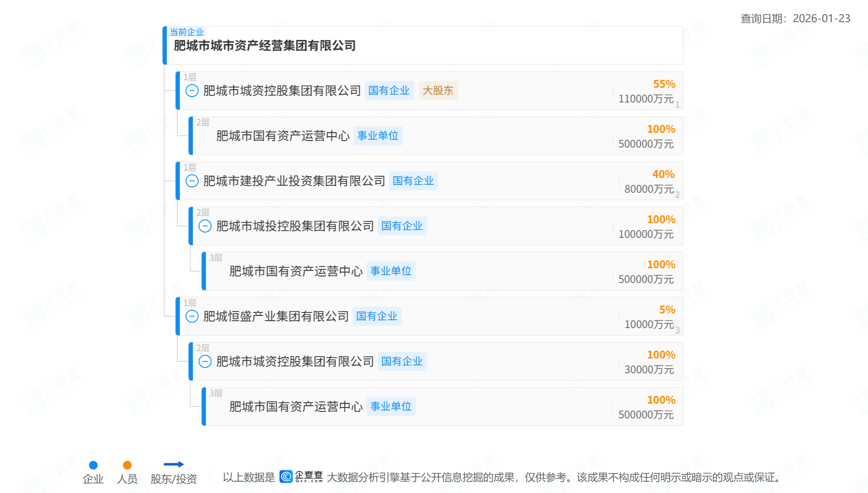Viewport: 868px width, 493px height.
Task: Click the orange 人员 legend dot
Action: [127, 465]
